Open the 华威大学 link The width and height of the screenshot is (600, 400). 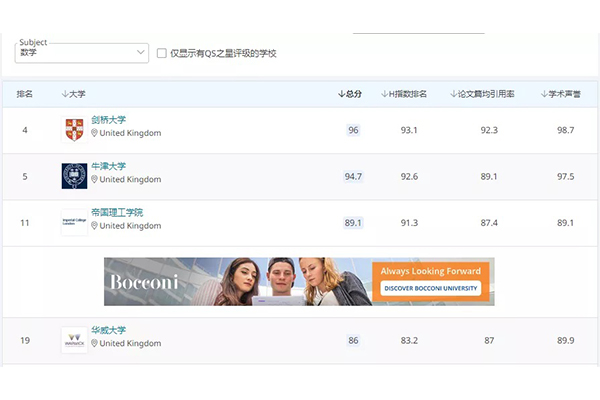[x=109, y=330]
